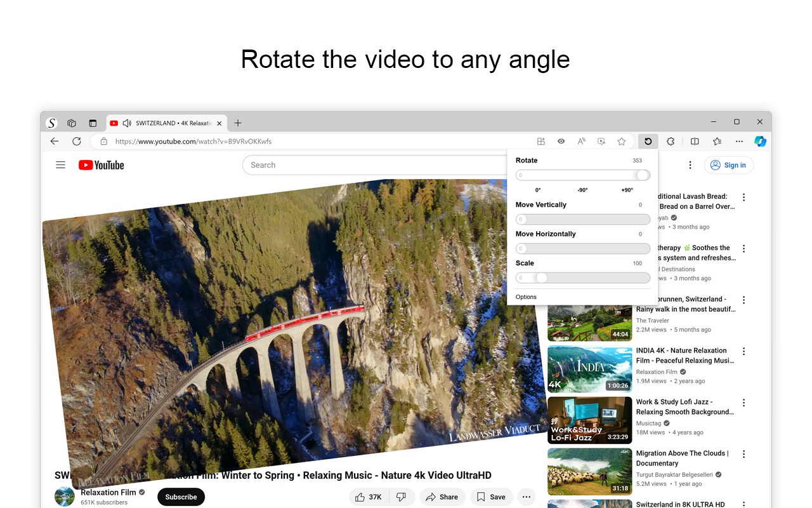Open browser Settings and more menu
This screenshot has height=508, width=812.
[739, 142]
